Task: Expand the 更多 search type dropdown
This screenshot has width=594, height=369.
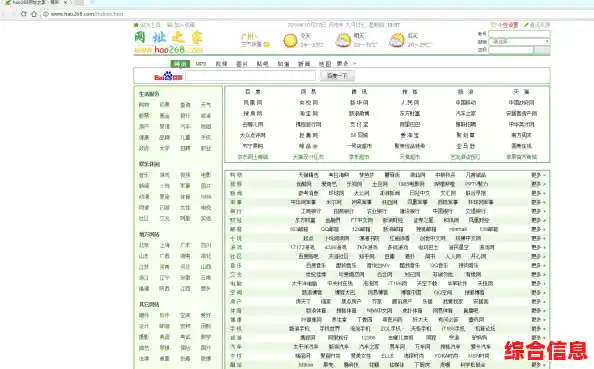Action: [x=346, y=64]
